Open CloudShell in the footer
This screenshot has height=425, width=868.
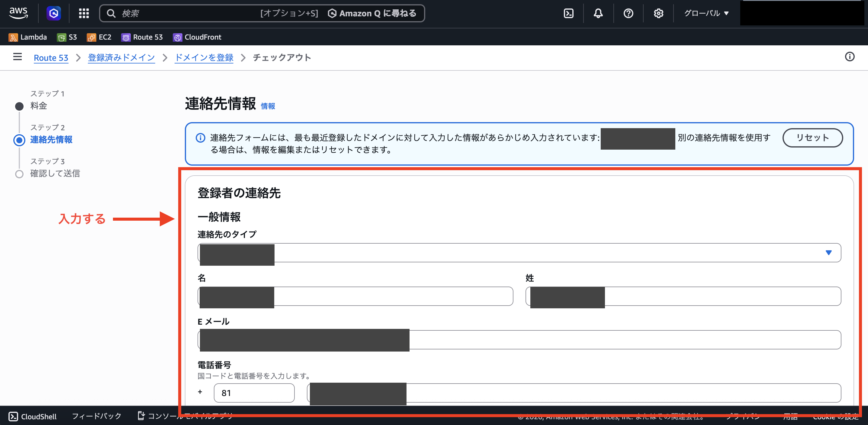32,417
